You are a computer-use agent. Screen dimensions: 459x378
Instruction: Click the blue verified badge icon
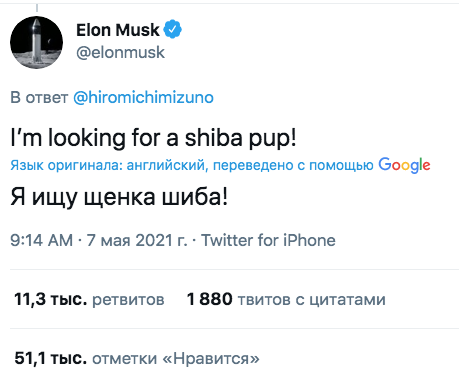172,30
